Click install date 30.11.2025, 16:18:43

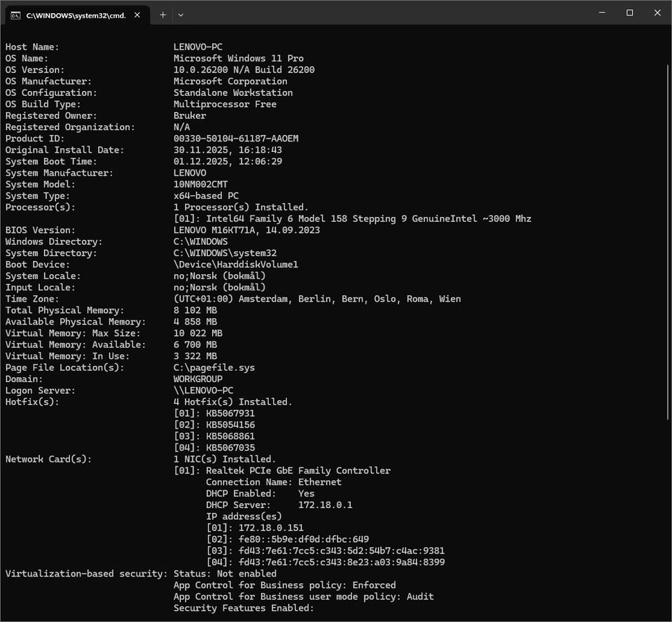coord(227,150)
